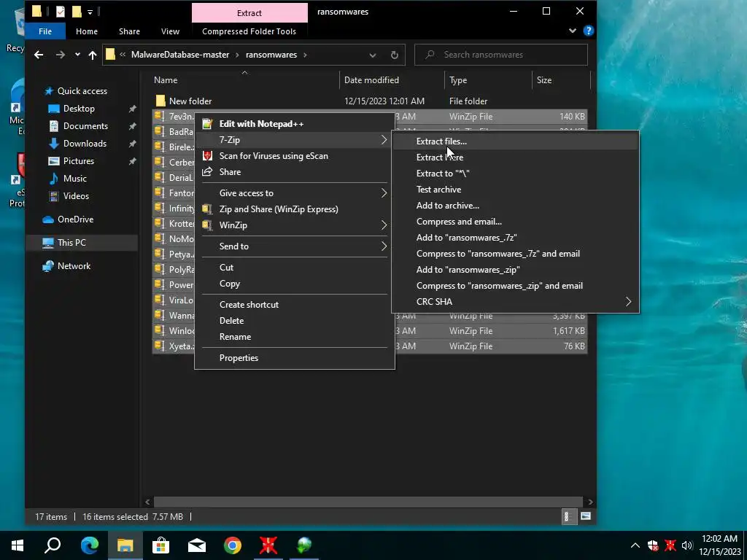Open Microsoft Edge from taskbar

click(x=90, y=545)
